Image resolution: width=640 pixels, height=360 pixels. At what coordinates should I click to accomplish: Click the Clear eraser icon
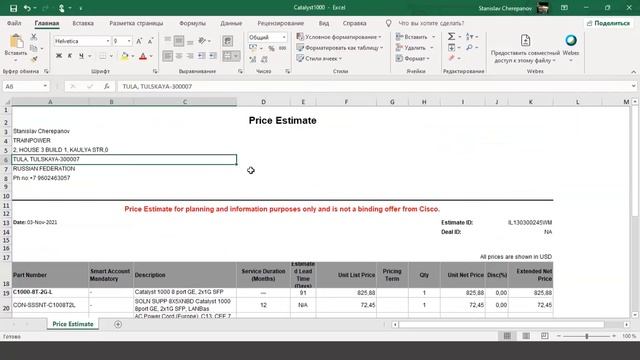point(451,59)
